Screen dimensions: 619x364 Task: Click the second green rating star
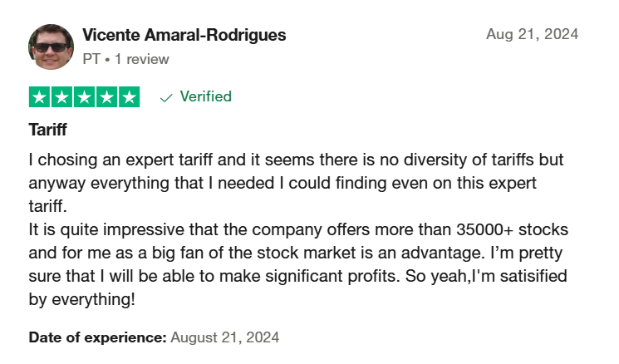click(62, 96)
